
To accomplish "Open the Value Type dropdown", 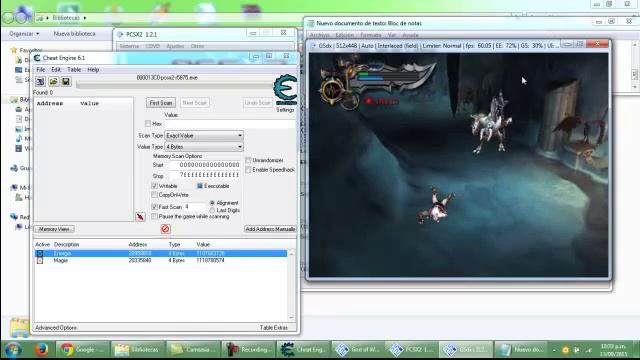I will click(x=204, y=147).
